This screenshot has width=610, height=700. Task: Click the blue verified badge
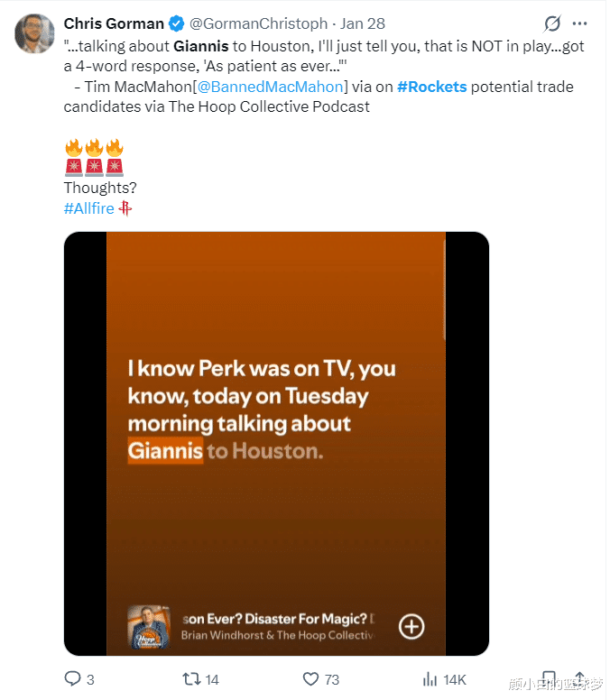(177, 23)
